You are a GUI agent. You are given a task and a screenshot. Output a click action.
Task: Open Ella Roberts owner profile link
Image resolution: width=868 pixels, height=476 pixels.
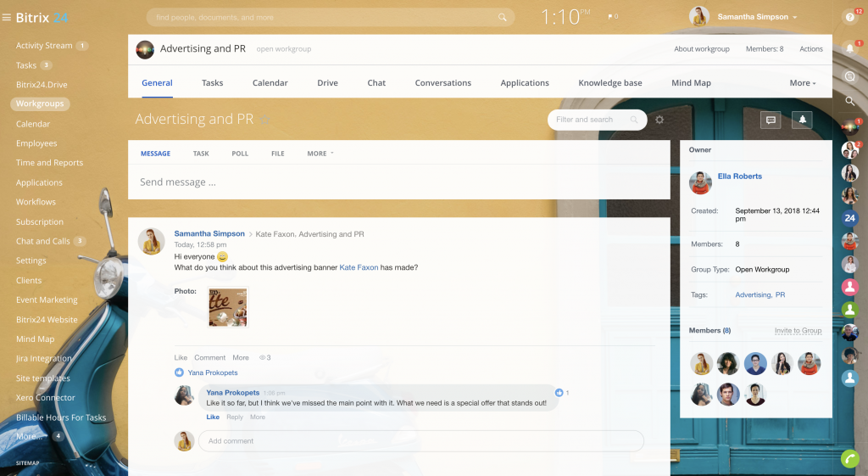click(739, 176)
